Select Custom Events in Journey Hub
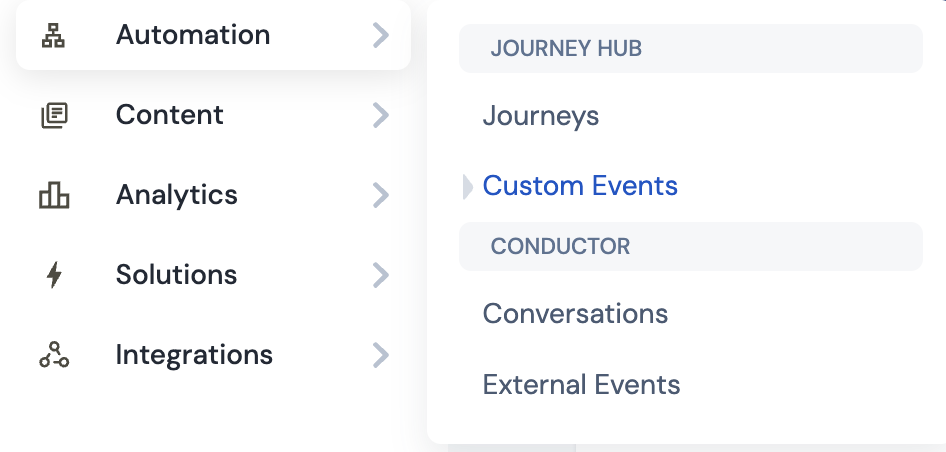 580,185
